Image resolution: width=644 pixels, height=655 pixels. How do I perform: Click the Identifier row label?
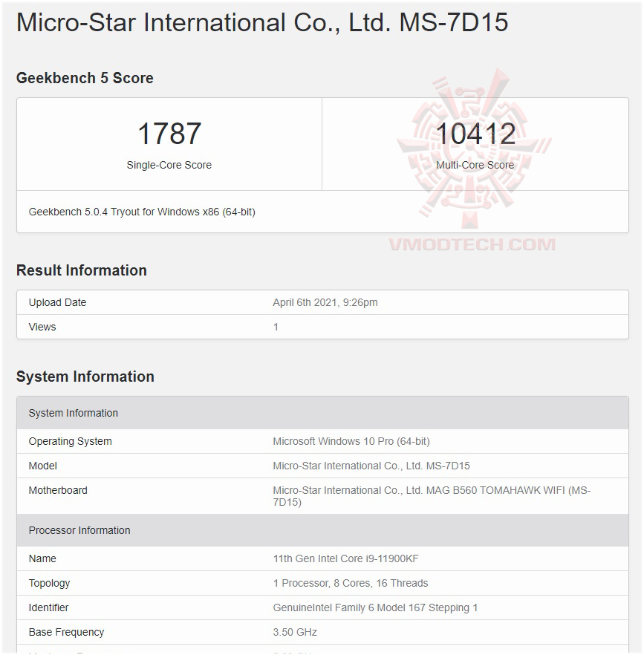tap(48, 607)
